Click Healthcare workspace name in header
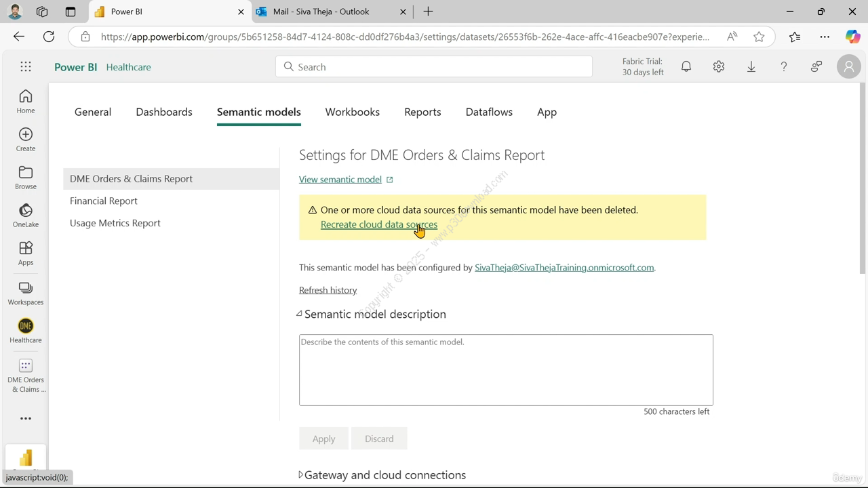The width and height of the screenshot is (868, 488). (128, 67)
